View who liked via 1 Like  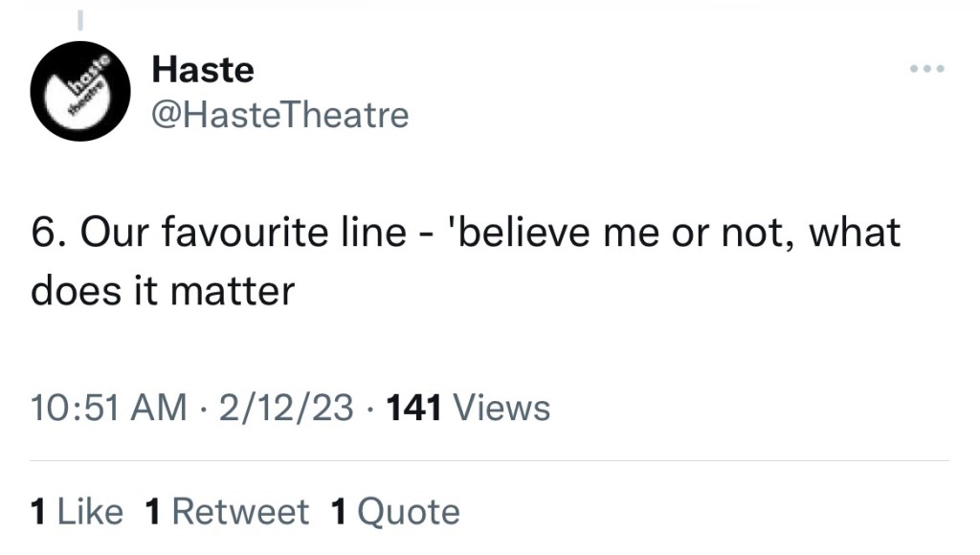tap(77, 512)
